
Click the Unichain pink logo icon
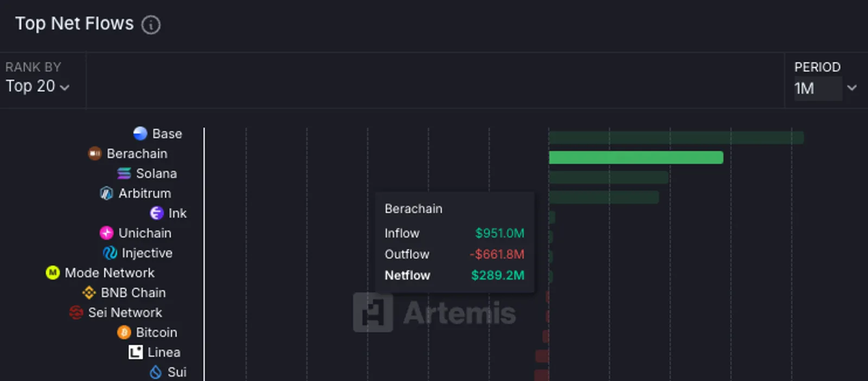(x=107, y=233)
